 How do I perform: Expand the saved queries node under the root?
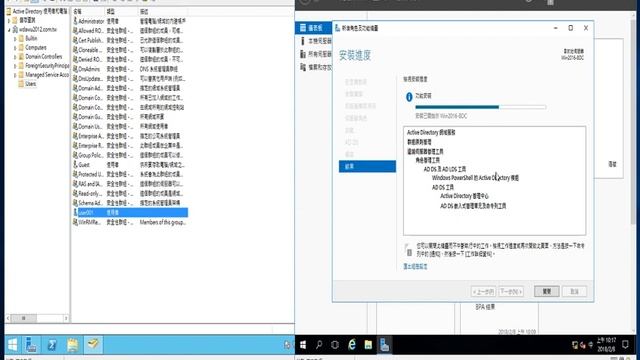click(9, 20)
